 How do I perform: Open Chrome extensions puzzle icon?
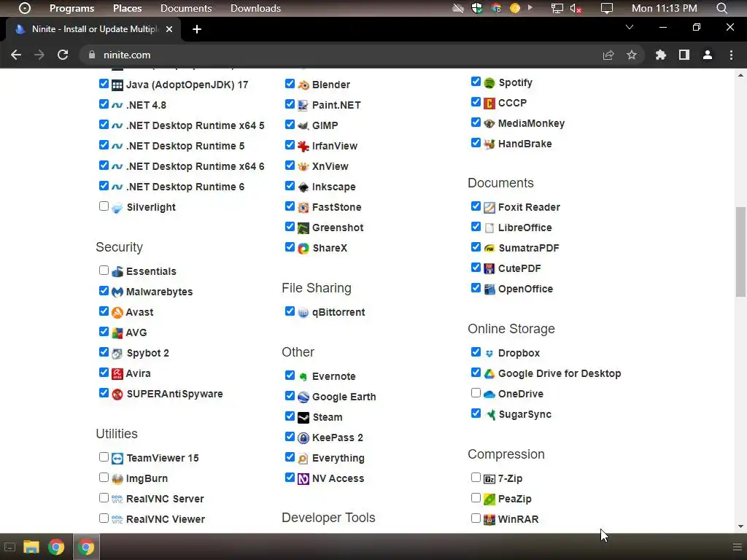(x=660, y=55)
